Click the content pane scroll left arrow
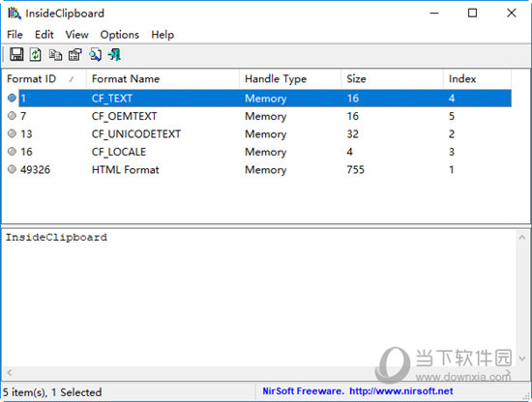 pyautogui.click(x=10, y=373)
